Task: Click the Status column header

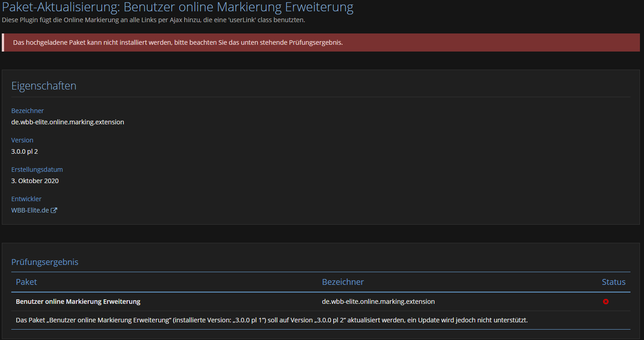Action: pyautogui.click(x=613, y=282)
